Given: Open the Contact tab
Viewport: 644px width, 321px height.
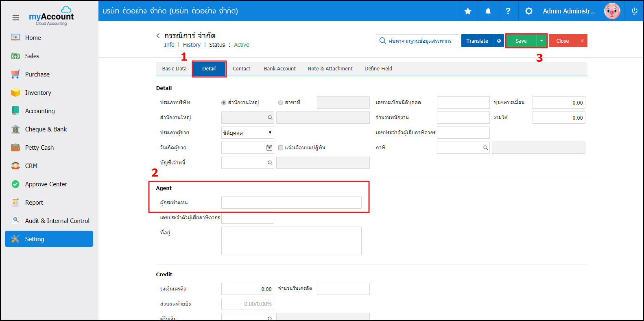Looking at the screenshot, I should 241,68.
